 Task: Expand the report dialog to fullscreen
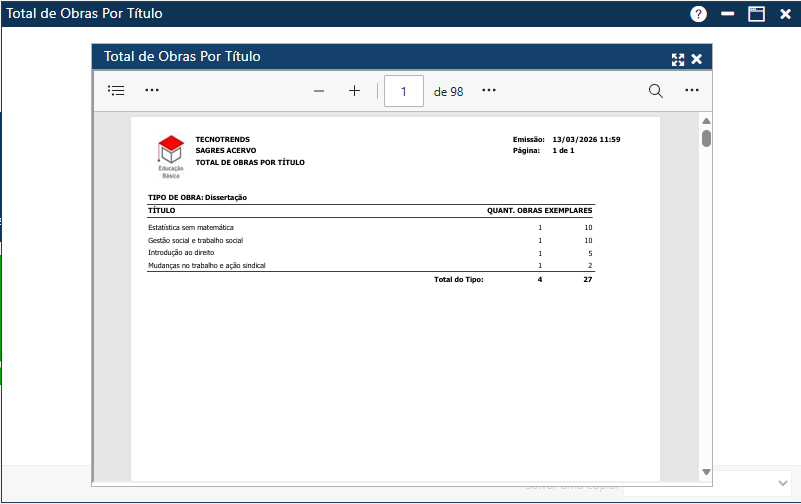(x=678, y=59)
